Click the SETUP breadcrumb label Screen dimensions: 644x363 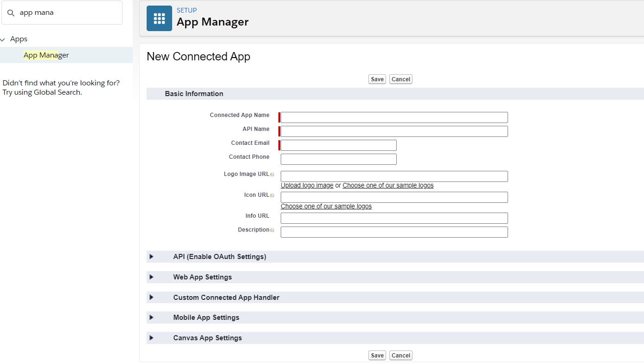[x=187, y=10]
